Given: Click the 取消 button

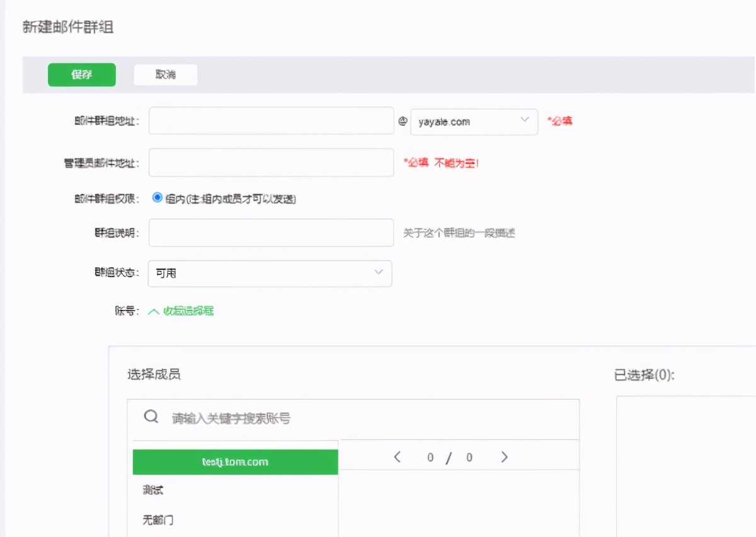Looking at the screenshot, I should click(x=165, y=74).
